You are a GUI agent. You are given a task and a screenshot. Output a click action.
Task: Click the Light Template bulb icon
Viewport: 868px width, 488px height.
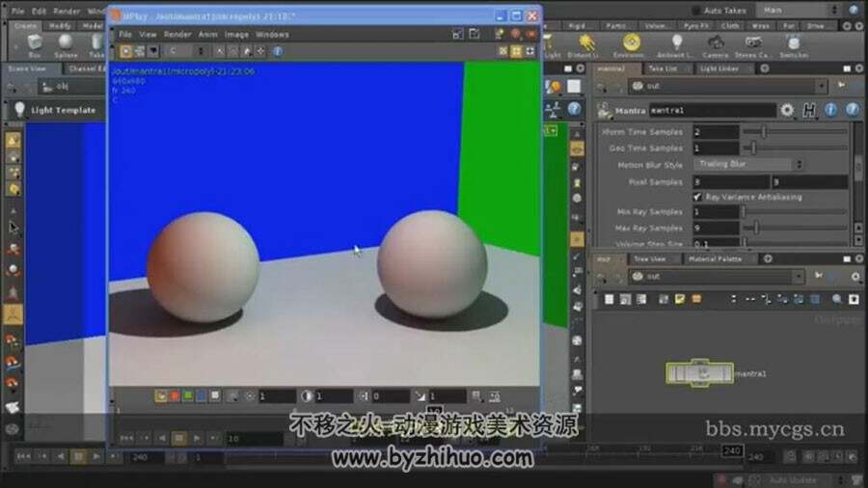pyautogui.click(x=19, y=110)
